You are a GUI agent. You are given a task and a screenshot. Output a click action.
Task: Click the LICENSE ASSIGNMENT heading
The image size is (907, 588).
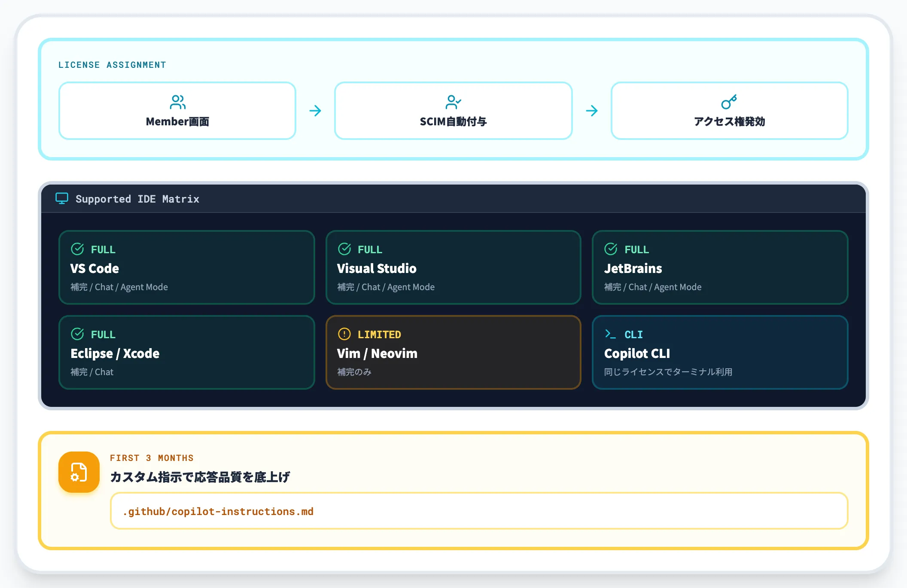pyautogui.click(x=112, y=65)
